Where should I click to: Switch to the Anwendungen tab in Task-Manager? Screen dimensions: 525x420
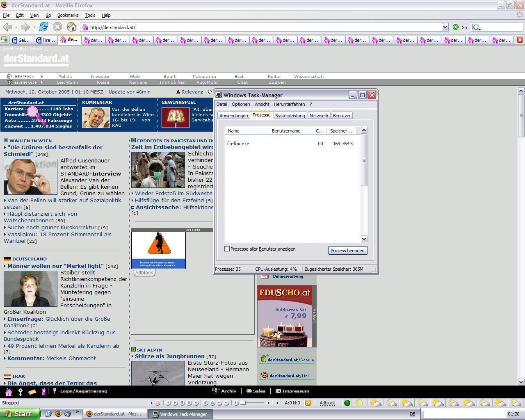tap(233, 116)
